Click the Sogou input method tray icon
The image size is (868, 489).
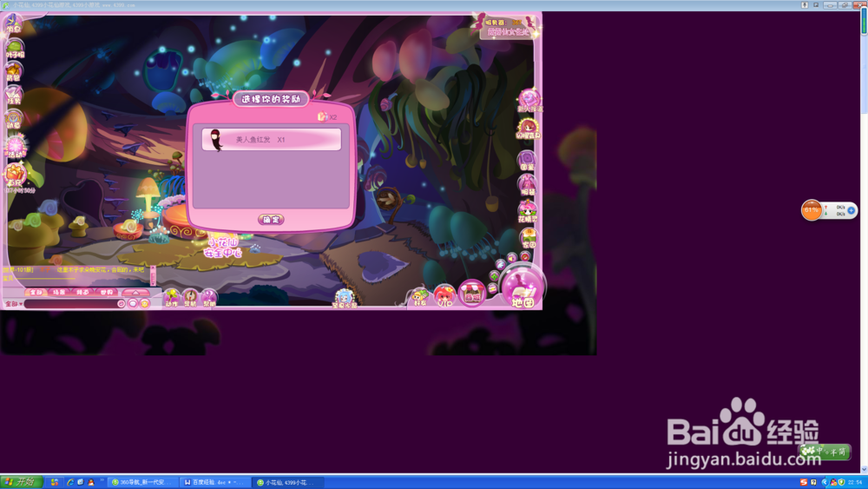[x=804, y=482]
